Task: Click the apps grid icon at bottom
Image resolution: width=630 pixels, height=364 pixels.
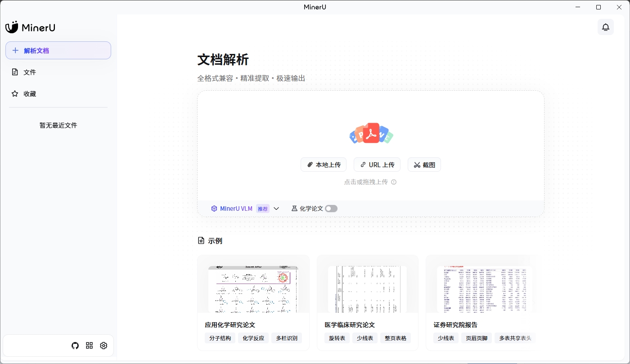Action: (x=89, y=345)
